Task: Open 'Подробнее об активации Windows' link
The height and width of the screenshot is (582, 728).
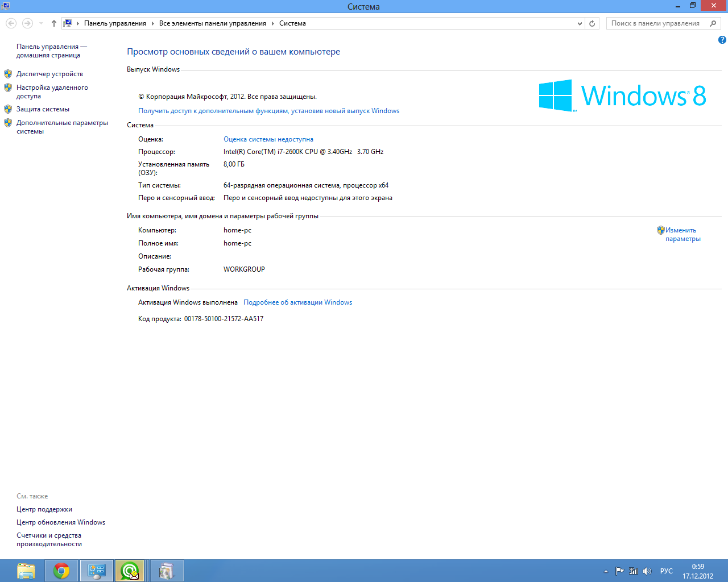Action: click(x=297, y=302)
